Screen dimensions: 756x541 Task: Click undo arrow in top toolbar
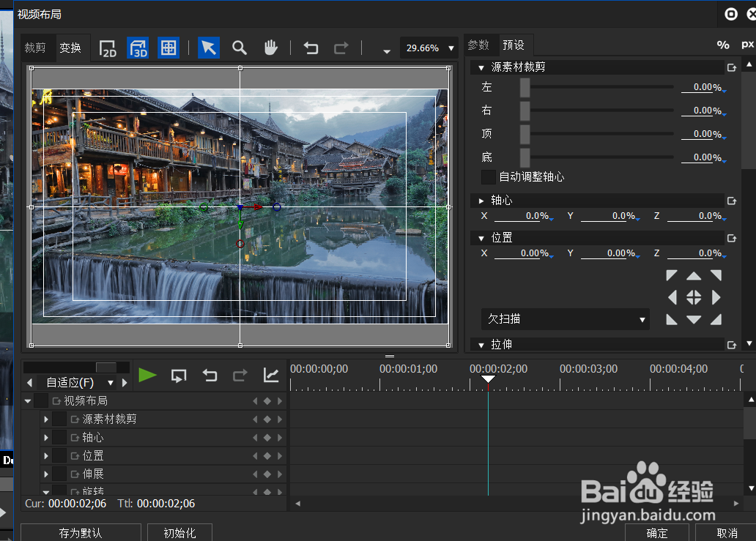[x=311, y=48]
